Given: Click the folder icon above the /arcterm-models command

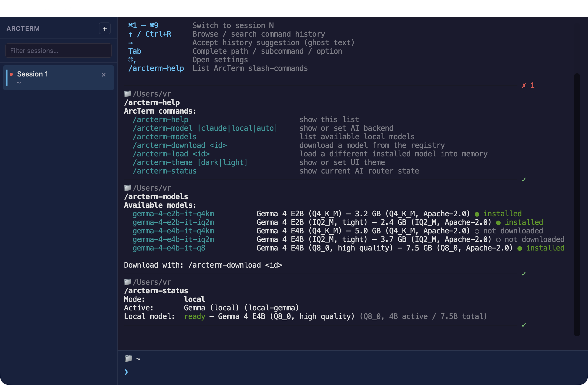Looking at the screenshot, I should pyautogui.click(x=128, y=188).
